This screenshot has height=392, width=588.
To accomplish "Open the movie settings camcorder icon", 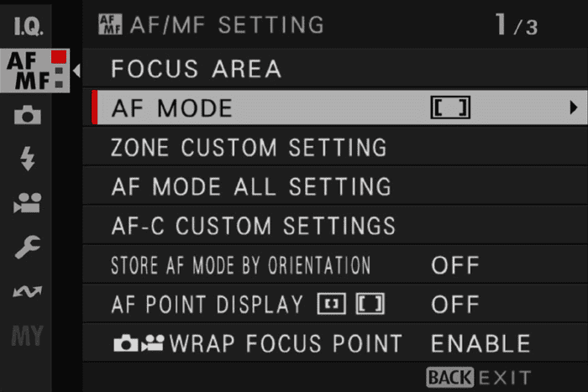I will tap(28, 203).
